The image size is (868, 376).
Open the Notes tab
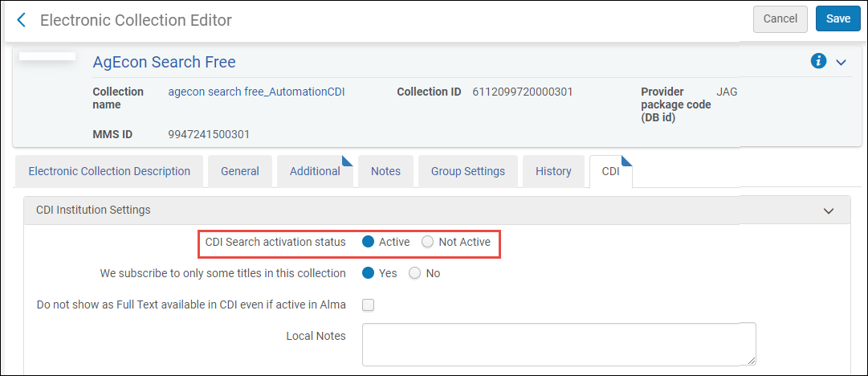[x=385, y=171]
